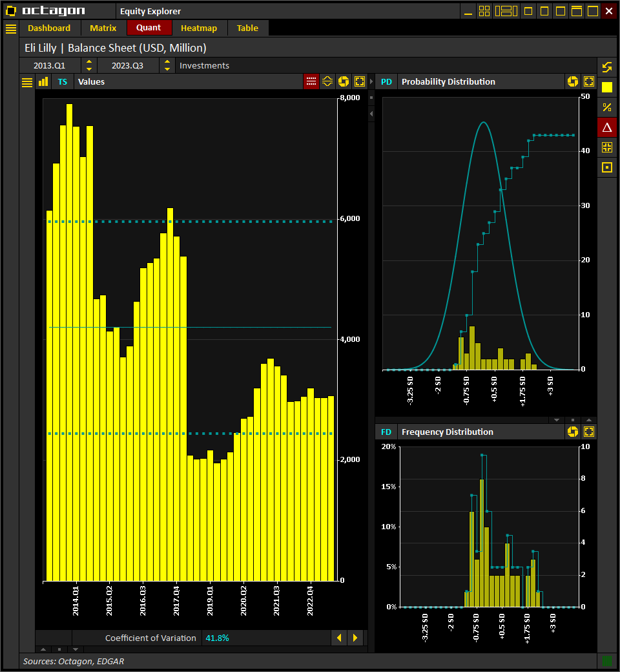Click the Probability Distribution panel title
The height and width of the screenshot is (672, 620).
[x=448, y=82]
